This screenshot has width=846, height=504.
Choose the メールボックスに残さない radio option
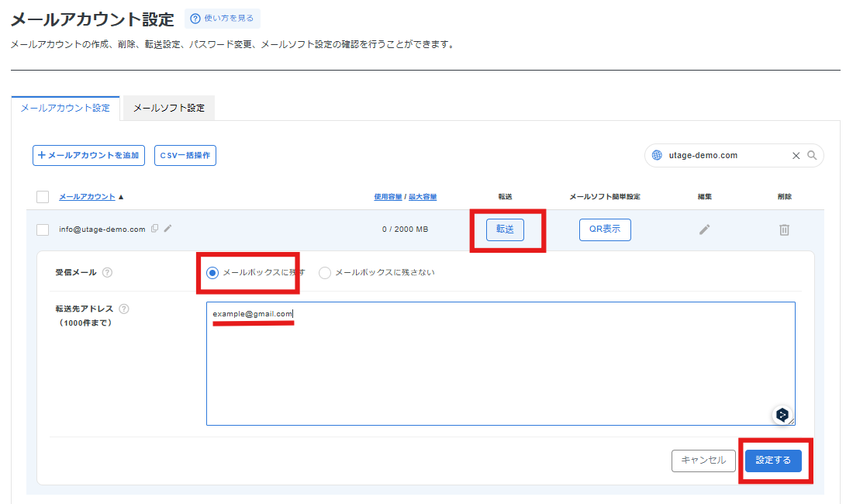[325, 273]
